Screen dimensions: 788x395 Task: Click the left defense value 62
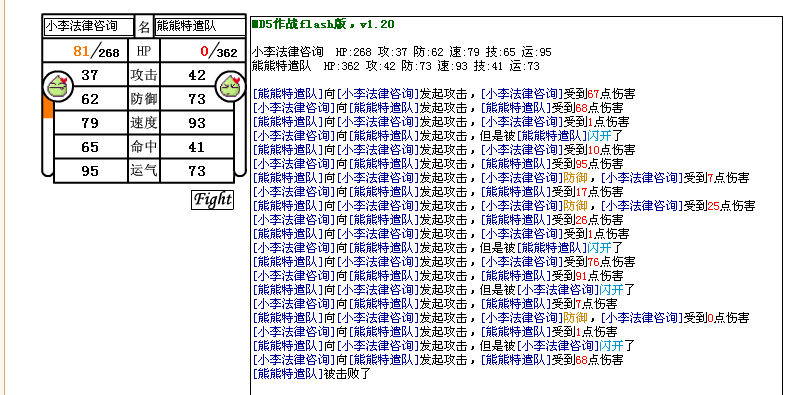[x=90, y=99]
